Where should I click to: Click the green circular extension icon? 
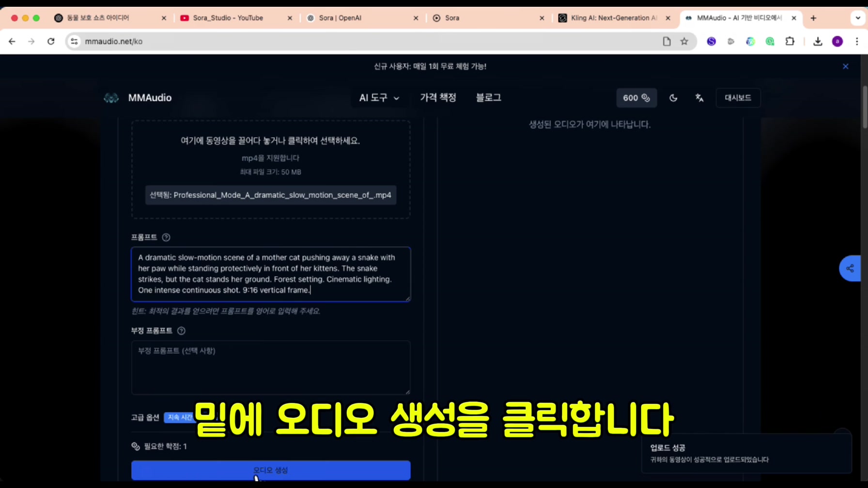pyautogui.click(x=770, y=42)
